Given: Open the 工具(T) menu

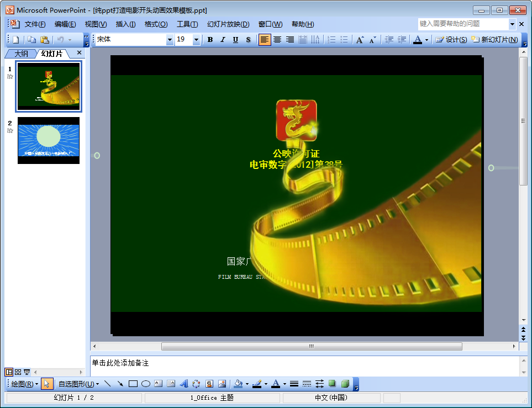Looking at the screenshot, I should (x=187, y=24).
